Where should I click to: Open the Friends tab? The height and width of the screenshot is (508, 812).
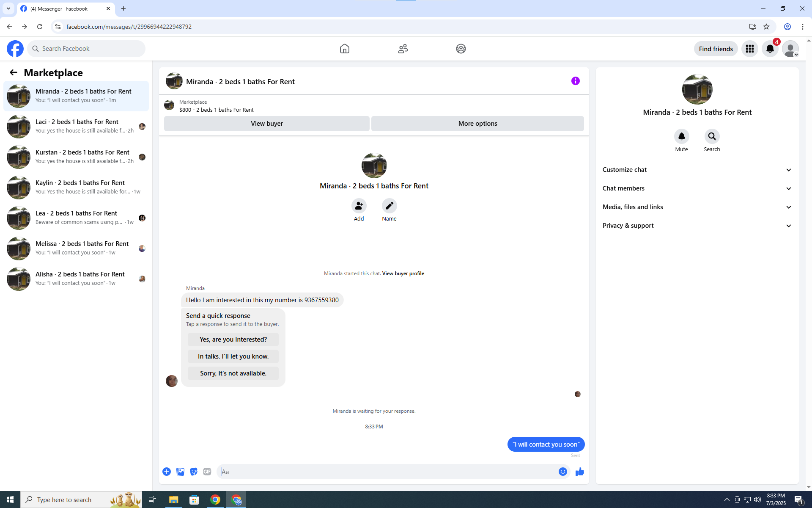click(403, 49)
